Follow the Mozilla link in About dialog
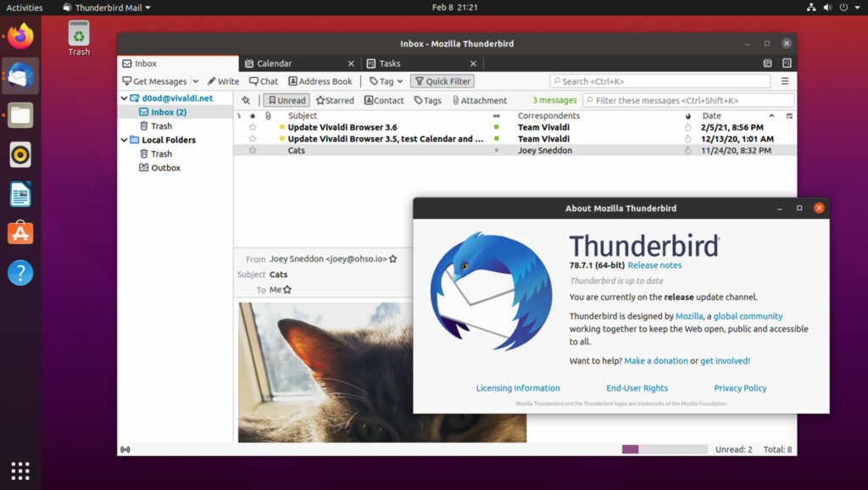Image resolution: width=868 pixels, height=490 pixels. pyautogui.click(x=689, y=316)
